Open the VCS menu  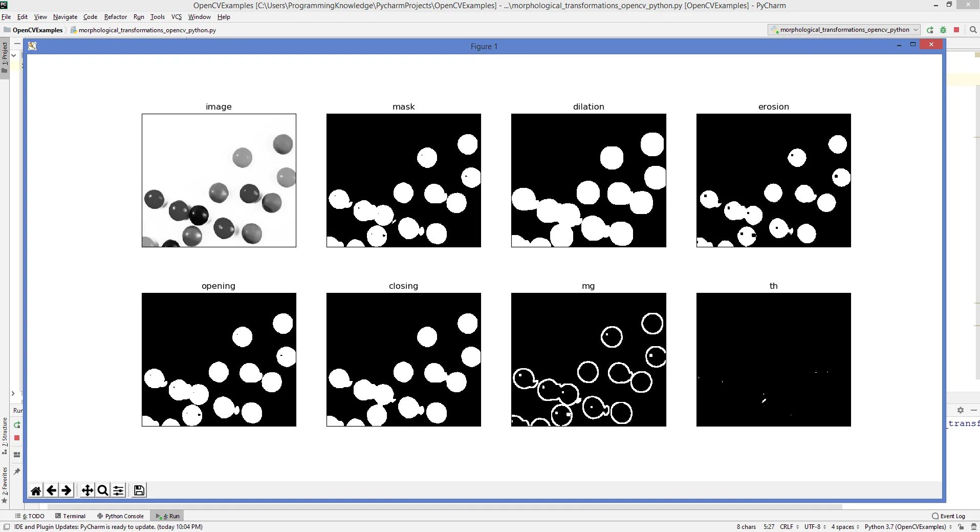177,17
